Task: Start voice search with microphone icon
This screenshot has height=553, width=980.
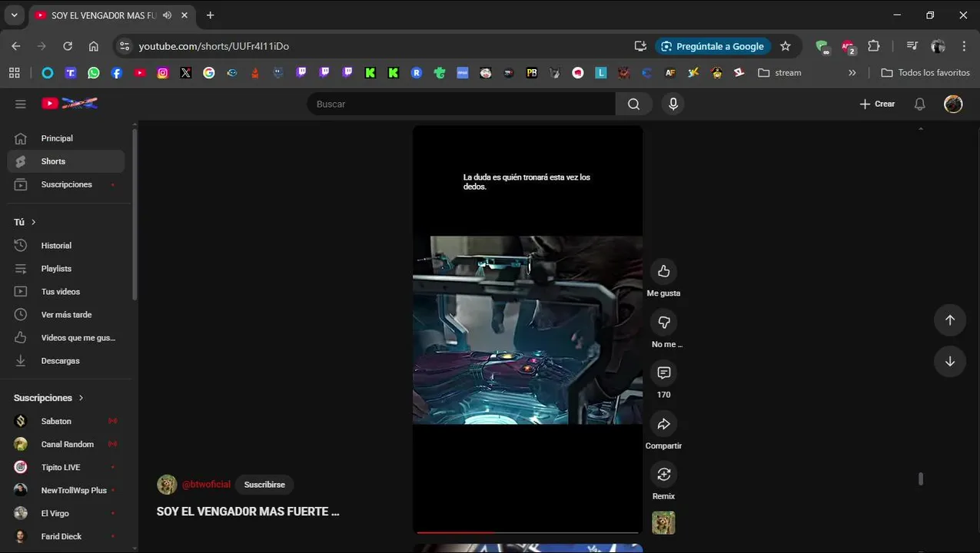Action: coord(673,104)
